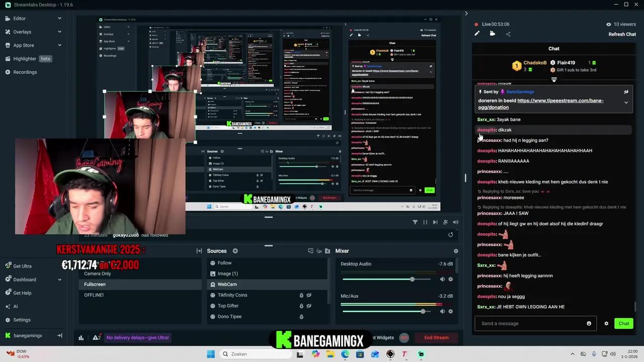Toggle visibility of Top Gifter source

pyautogui.click(x=309, y=306)
